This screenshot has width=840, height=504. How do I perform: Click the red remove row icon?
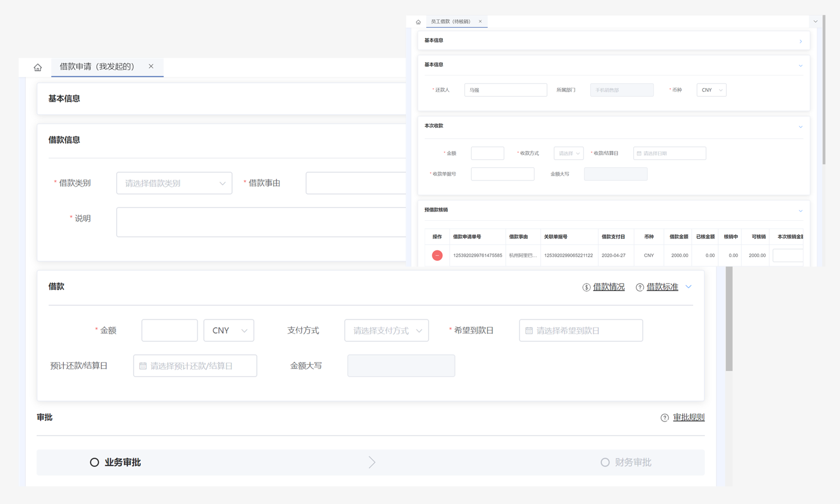437,255
